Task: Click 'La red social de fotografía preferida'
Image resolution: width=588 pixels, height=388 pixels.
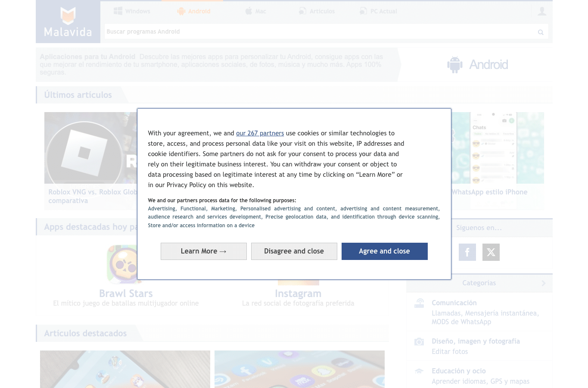Action: click(x=298, y=304)
